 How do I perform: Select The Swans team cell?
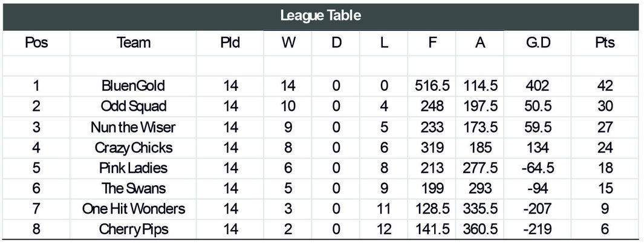[134, 189]
